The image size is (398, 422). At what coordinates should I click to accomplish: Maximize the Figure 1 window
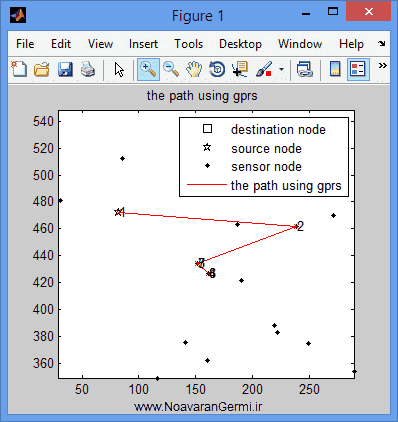click(333, 12)
